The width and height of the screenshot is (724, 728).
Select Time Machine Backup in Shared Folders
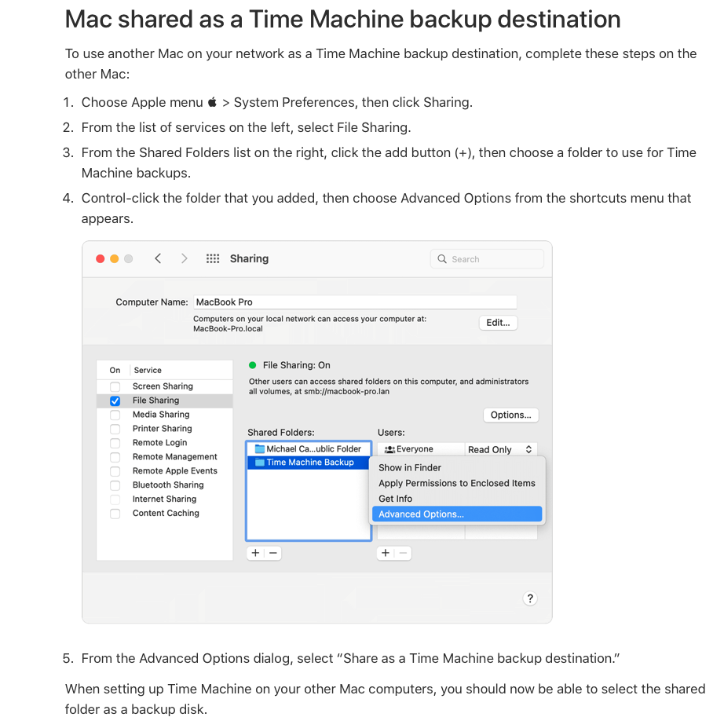pyautogui.click(x=309, y=463)
